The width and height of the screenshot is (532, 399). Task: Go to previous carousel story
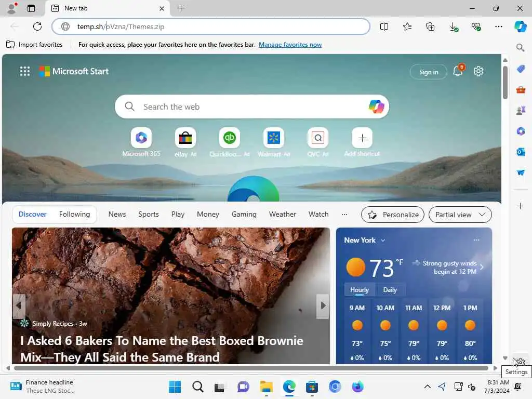point(19,306)
